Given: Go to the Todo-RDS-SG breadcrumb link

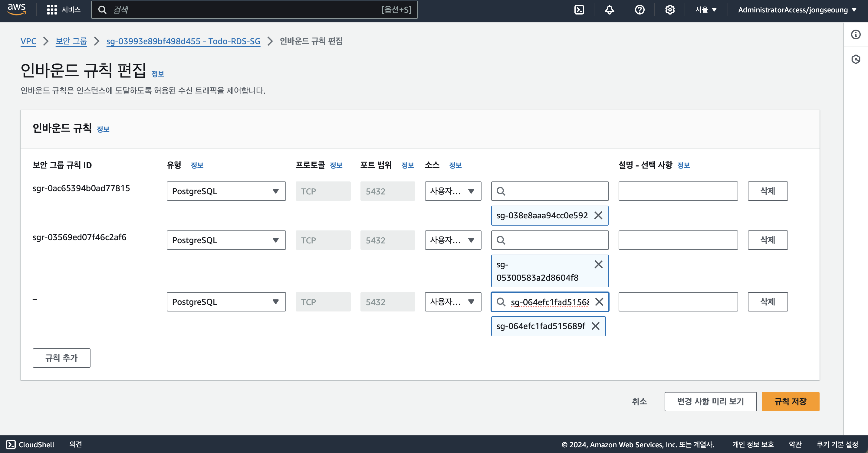Looking at the screenshot, I should click(183, 41).
